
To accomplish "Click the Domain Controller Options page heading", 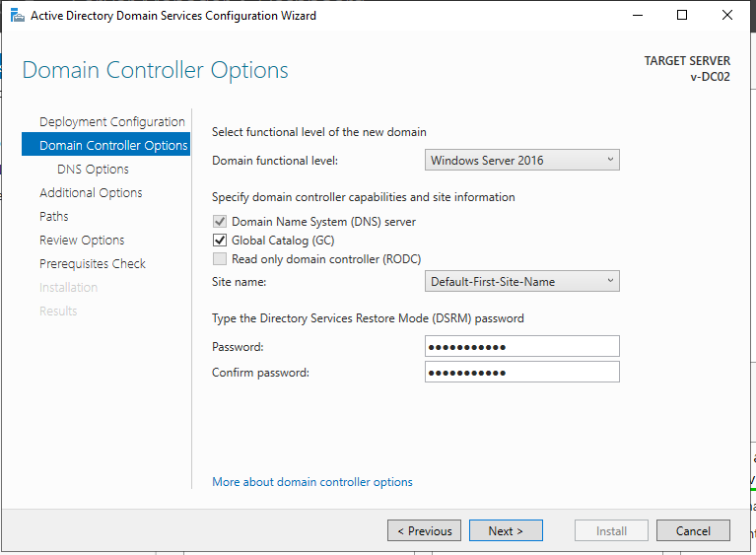I will (x=156, y=70).
